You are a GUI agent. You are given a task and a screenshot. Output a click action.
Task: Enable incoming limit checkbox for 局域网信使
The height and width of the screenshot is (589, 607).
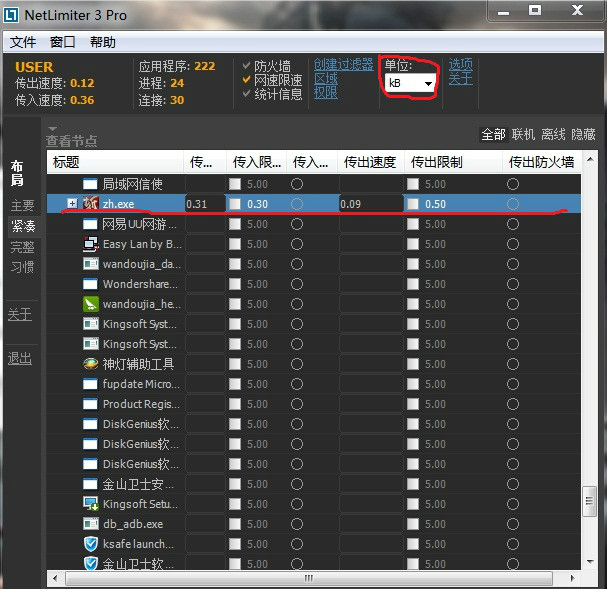point(235,184)
